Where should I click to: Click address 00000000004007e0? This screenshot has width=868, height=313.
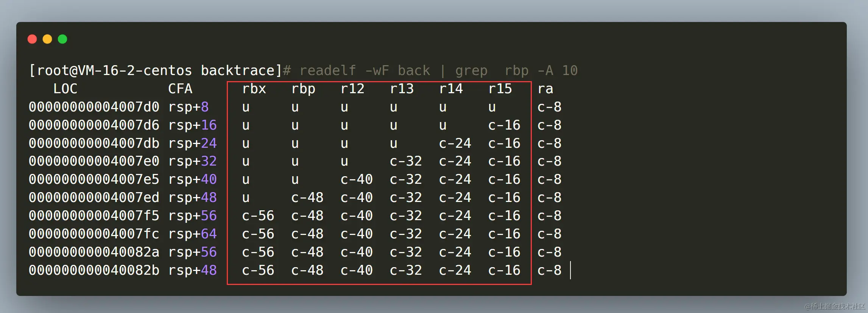pos(94,161)
